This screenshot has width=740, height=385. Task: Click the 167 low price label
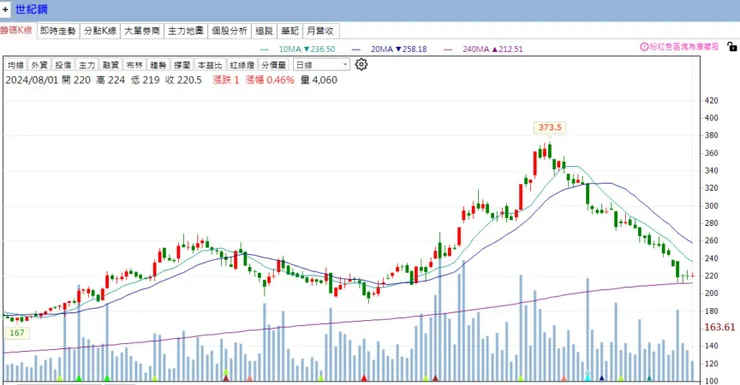pos(17,333)
